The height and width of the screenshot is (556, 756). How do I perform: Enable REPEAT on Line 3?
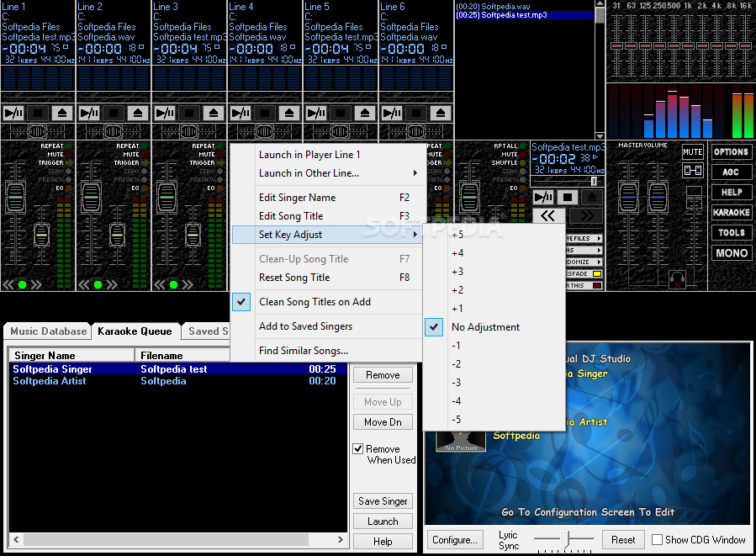pos(220,146)
